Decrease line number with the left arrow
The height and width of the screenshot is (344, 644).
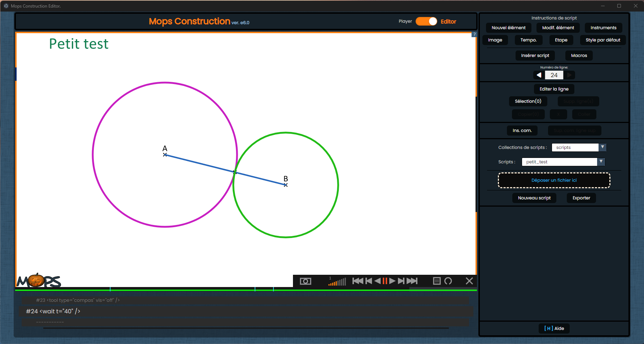click(x=539, y=75)
